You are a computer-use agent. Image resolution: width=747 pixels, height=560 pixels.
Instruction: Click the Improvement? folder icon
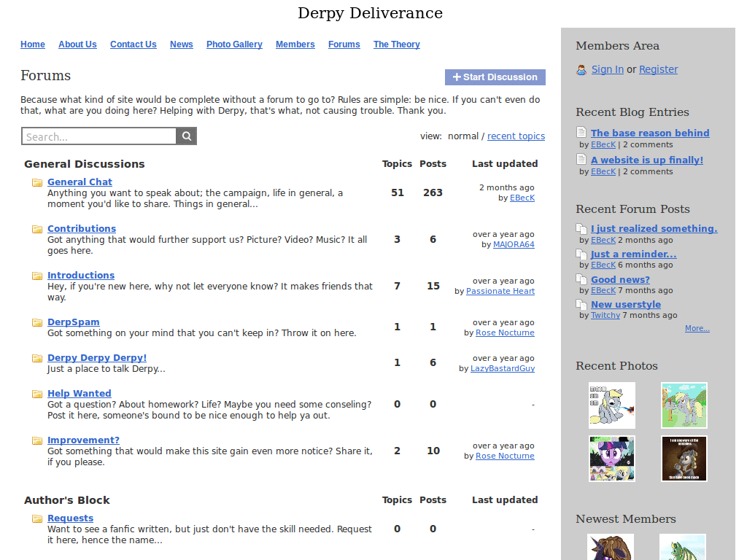(37, 440)
